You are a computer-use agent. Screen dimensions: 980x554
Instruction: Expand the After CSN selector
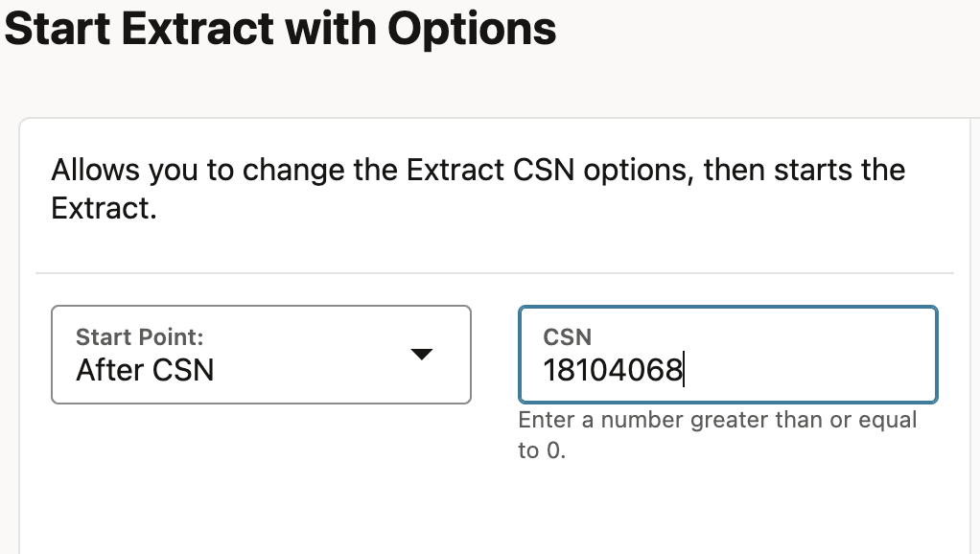pos(259,355)
